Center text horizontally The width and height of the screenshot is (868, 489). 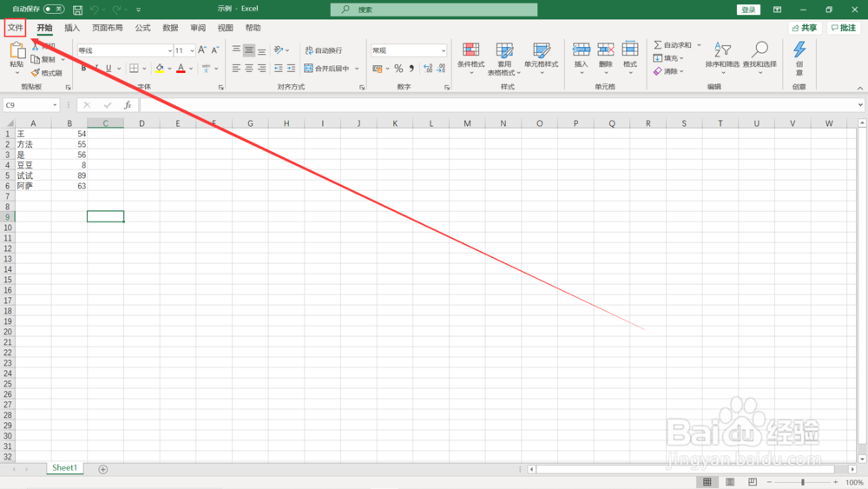click(x=249, y=68)
